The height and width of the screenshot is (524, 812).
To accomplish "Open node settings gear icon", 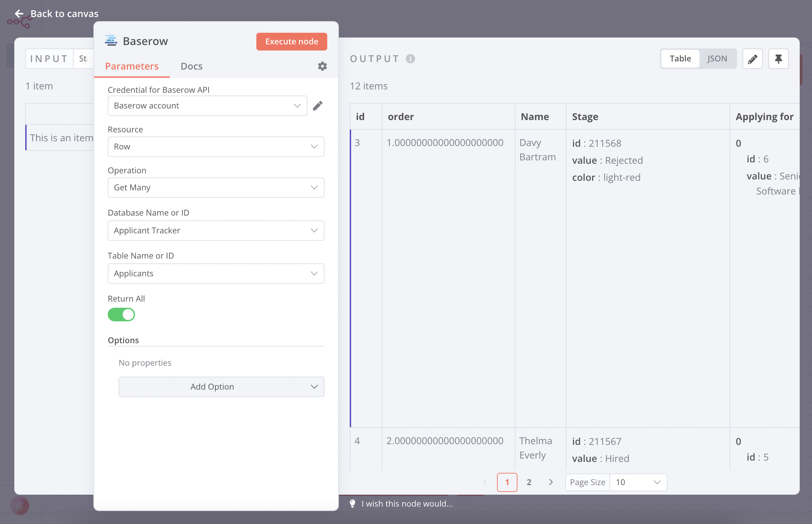I will click(x=322, y=66).
